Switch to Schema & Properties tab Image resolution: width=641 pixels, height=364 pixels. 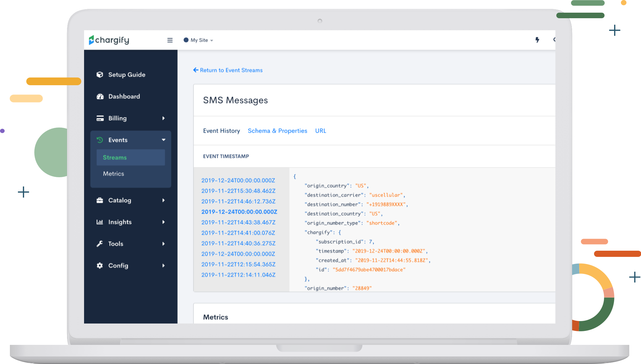278,131
